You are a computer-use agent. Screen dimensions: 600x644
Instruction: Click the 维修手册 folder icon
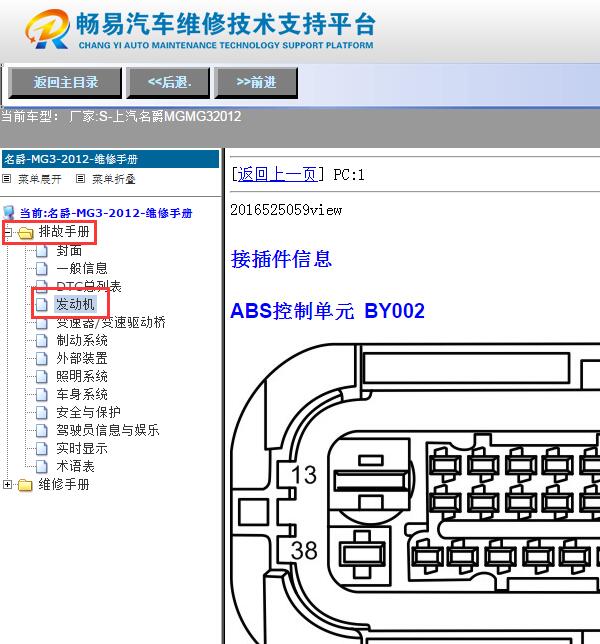tap(25, 485)
